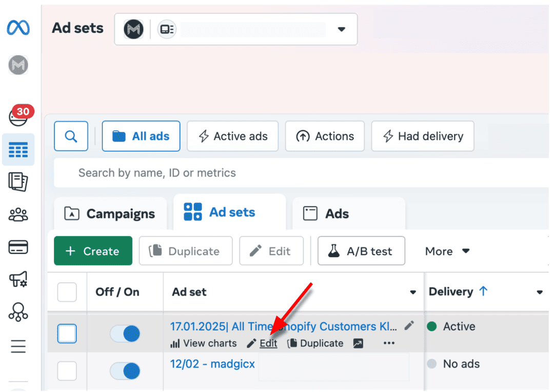Open three-dot more options for first ad set

[389, 343]
